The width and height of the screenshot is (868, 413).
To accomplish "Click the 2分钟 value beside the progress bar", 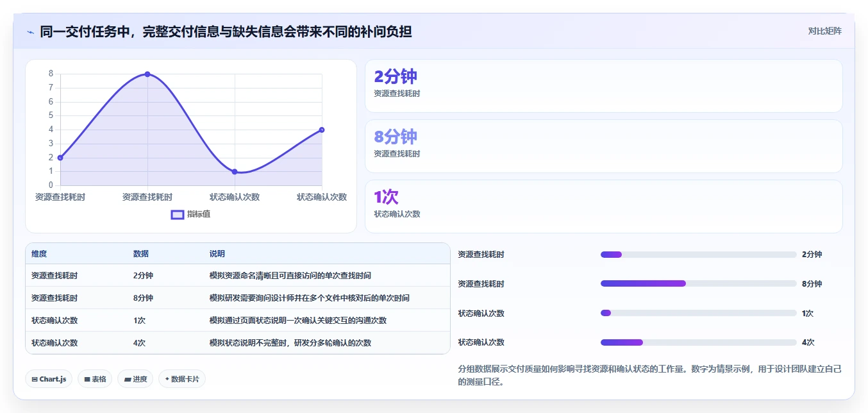I will [812, 255].
